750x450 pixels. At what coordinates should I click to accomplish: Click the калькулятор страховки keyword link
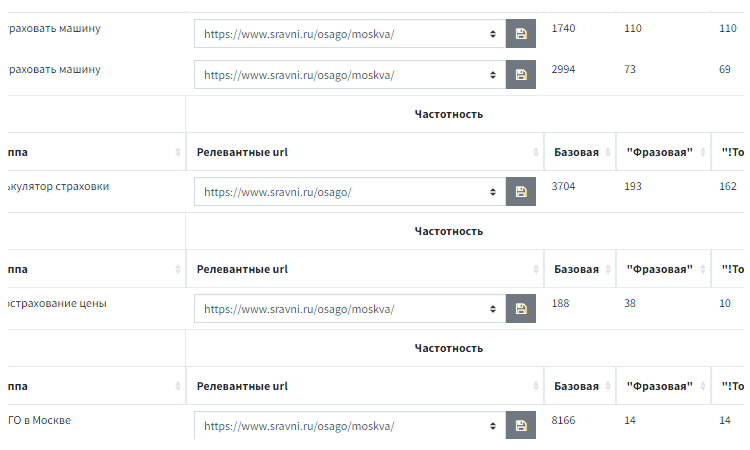point(58,186)
